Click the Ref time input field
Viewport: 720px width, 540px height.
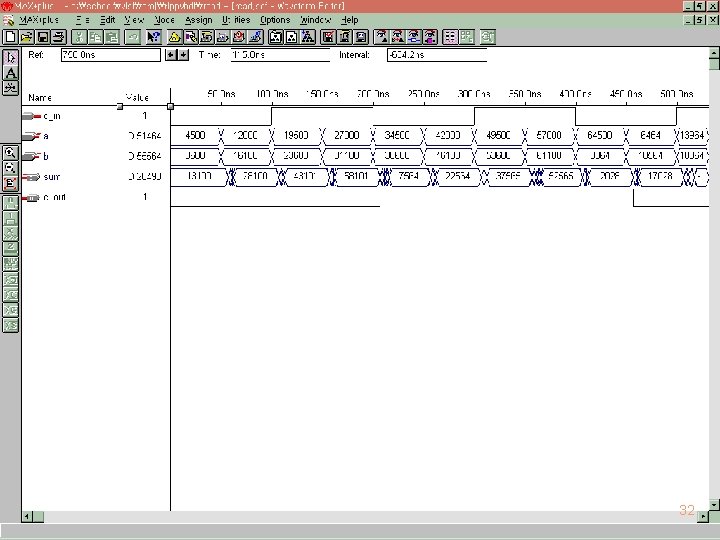pos(111,55)
